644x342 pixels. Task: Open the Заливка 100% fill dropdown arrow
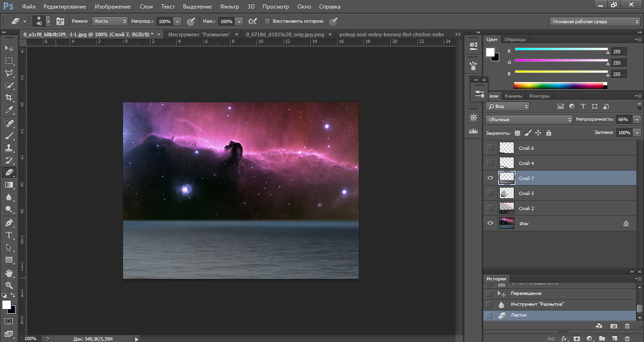(637, 133)
